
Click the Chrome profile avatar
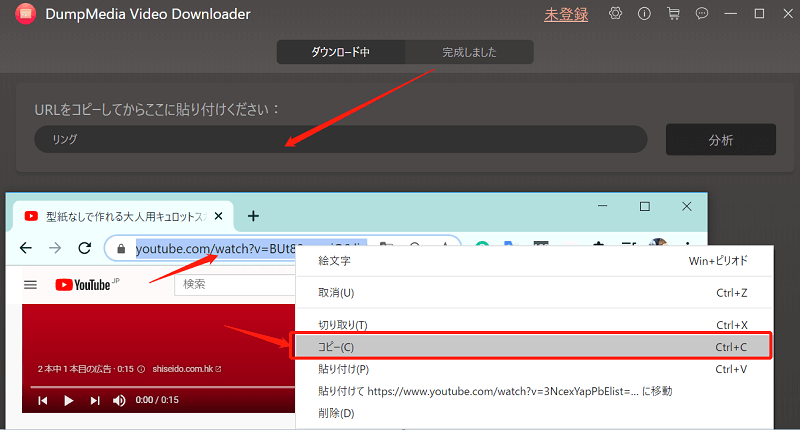pos(659,244)
